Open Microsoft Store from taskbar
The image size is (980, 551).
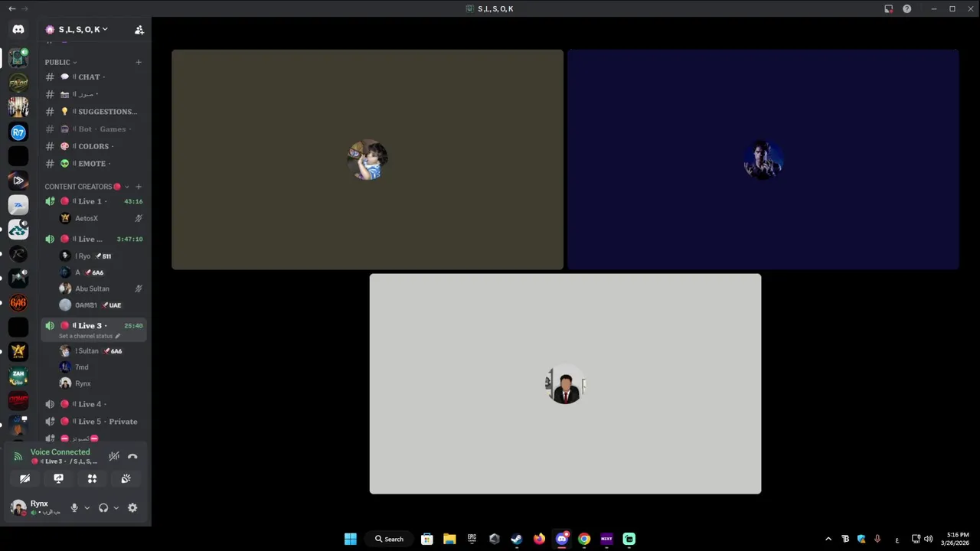(427, 539)
